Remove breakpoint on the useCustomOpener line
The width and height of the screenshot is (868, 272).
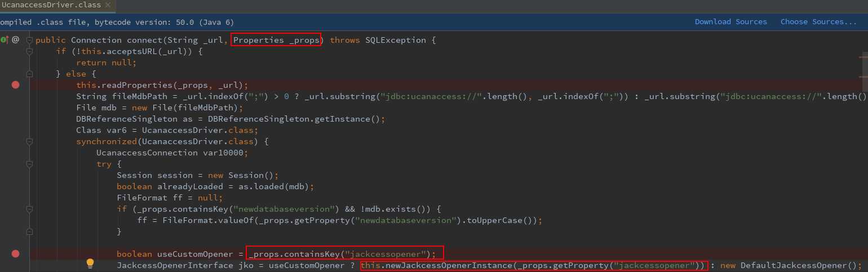15,254
